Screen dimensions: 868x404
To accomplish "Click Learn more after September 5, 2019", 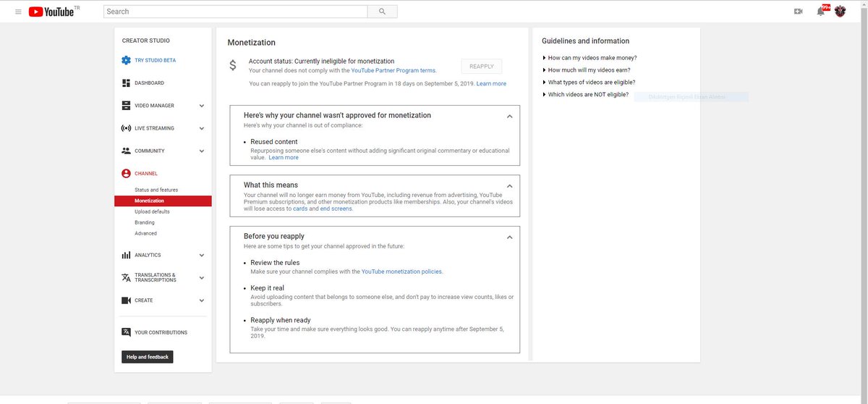I will (x=491, y=84).
